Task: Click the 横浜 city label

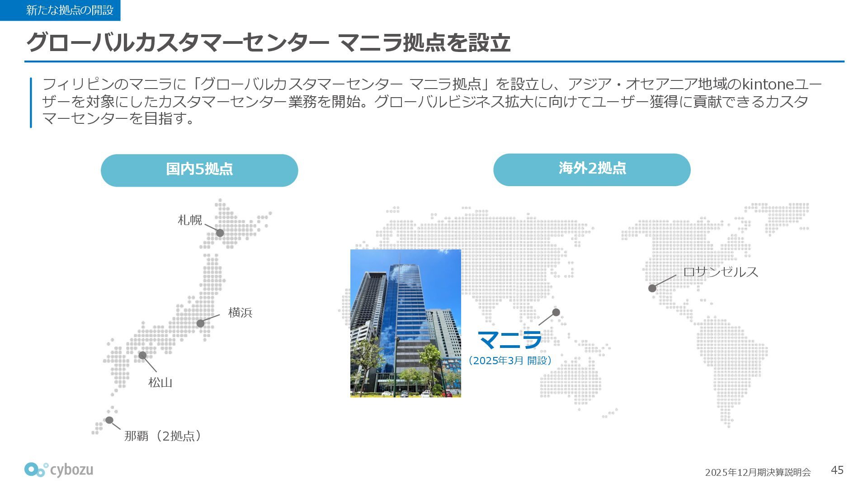Action: [240, 313]
